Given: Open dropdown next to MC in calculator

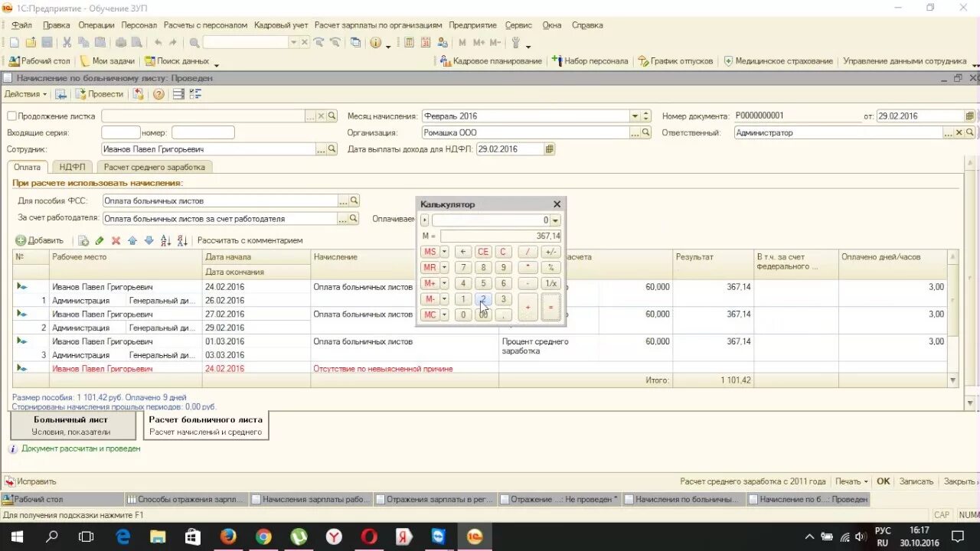Looking at the screenshot, I should [444, 315].
